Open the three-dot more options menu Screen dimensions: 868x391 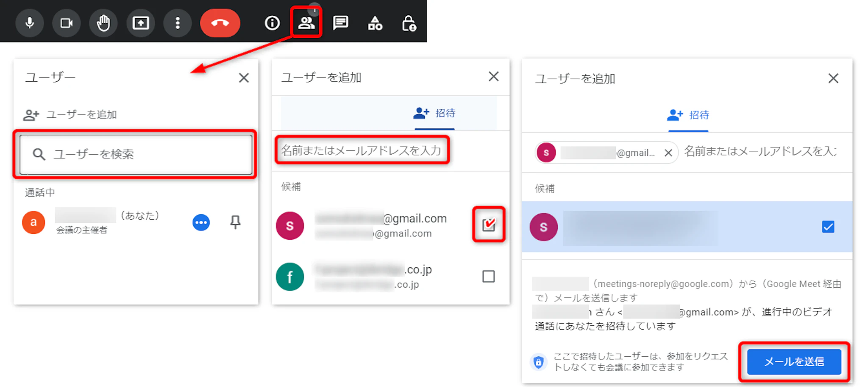(x=178, y=23)
